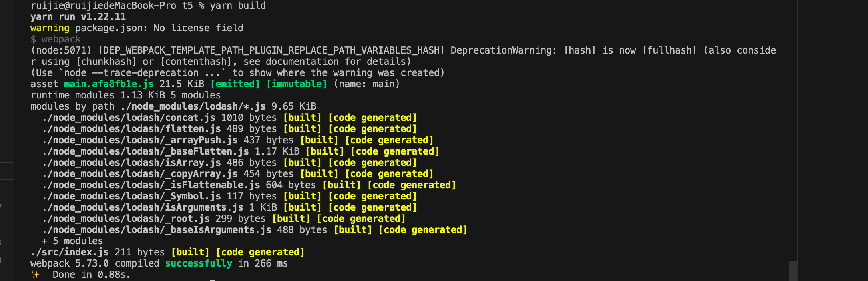The width and height of the screenshot is (868, 281).
Task: Open the _copyArray.js module path
Action: 140,174
